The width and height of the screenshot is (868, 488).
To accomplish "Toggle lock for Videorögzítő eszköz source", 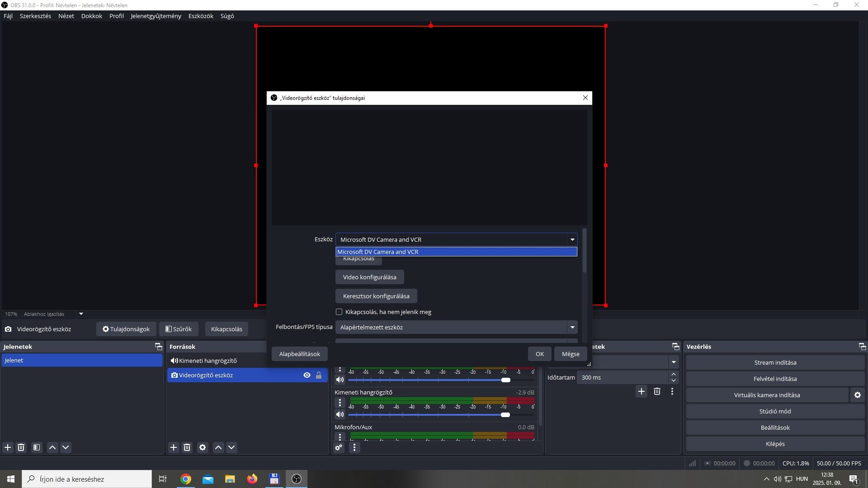I will (x=319, y=375).
